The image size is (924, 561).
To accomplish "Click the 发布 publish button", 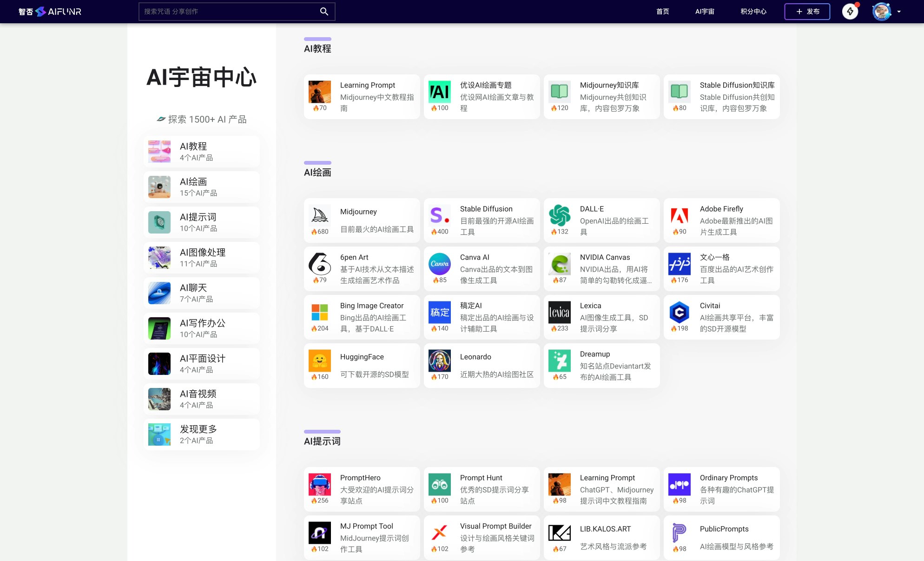I will coord(807,12).
